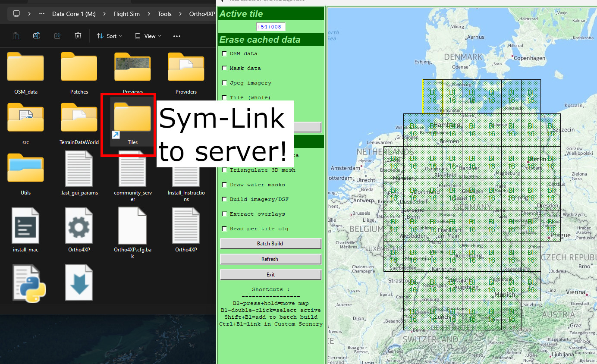
Task: Select the Tiles shortcut folder
Action: (132, 123)
